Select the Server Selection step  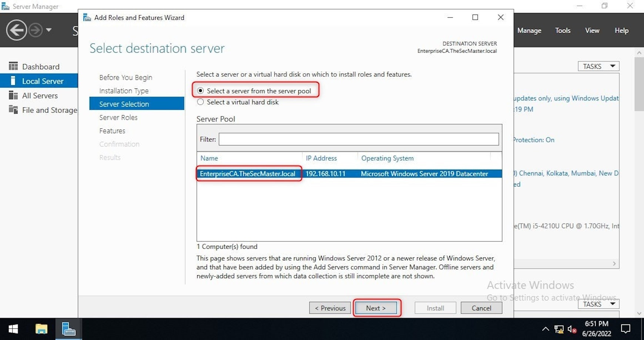coord(137,104)
